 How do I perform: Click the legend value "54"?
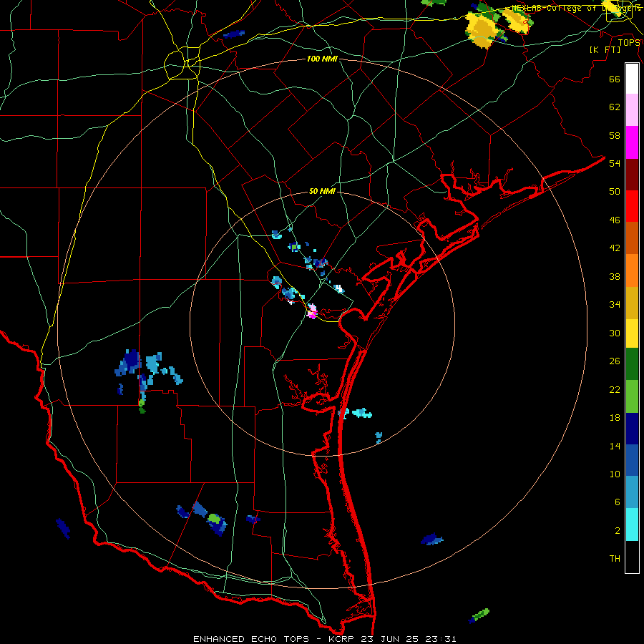[615, 163]
